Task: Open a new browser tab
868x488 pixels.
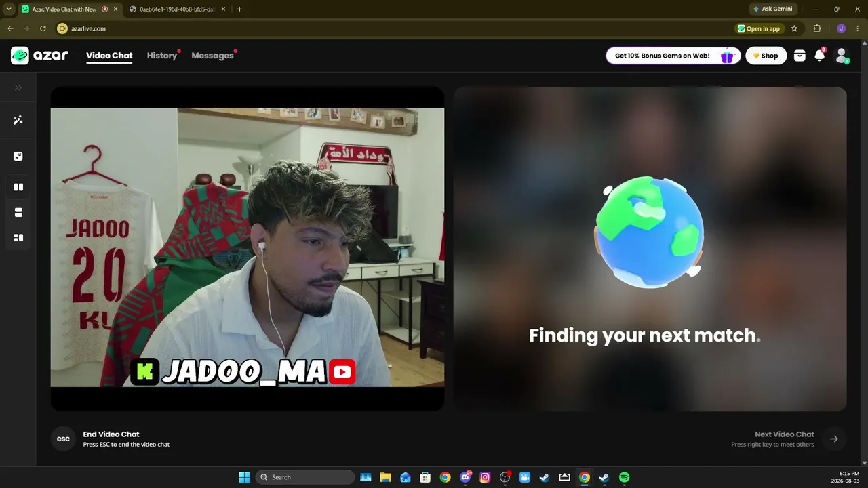Action: click(239, 9)
